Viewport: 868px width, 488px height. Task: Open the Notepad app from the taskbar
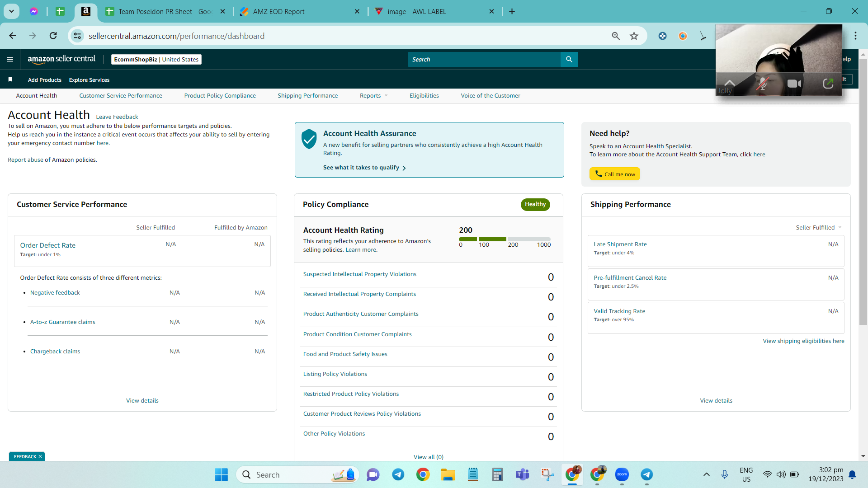pos(473,474)
